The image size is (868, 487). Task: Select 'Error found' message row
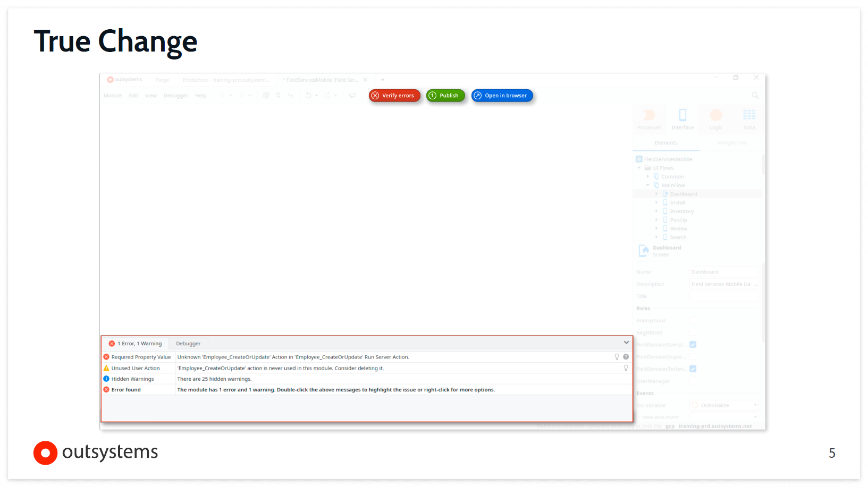[367, 389]
